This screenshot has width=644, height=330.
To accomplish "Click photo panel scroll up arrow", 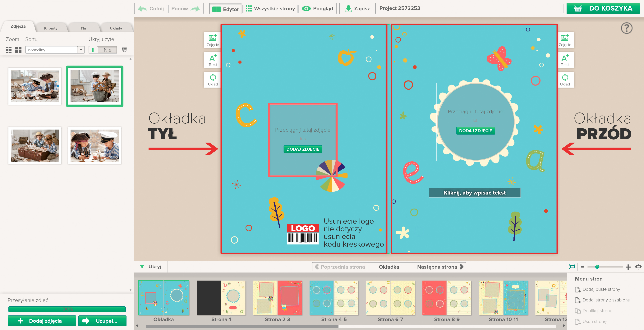I will (130, 59).
